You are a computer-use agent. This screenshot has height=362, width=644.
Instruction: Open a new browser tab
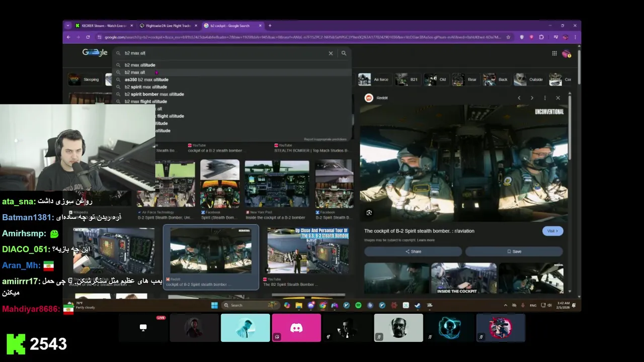(270, 26)
